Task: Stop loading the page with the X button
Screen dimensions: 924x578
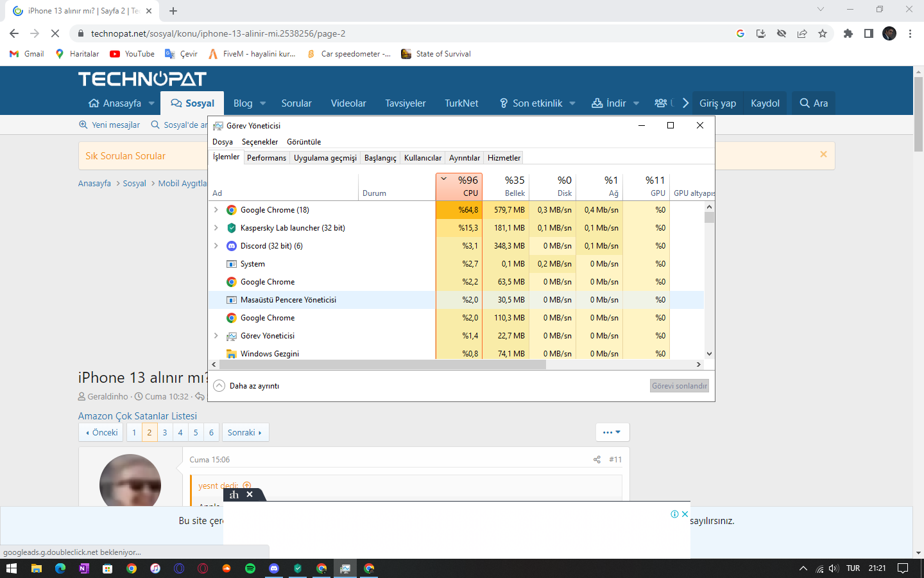Action: click(x=55, y=33)
